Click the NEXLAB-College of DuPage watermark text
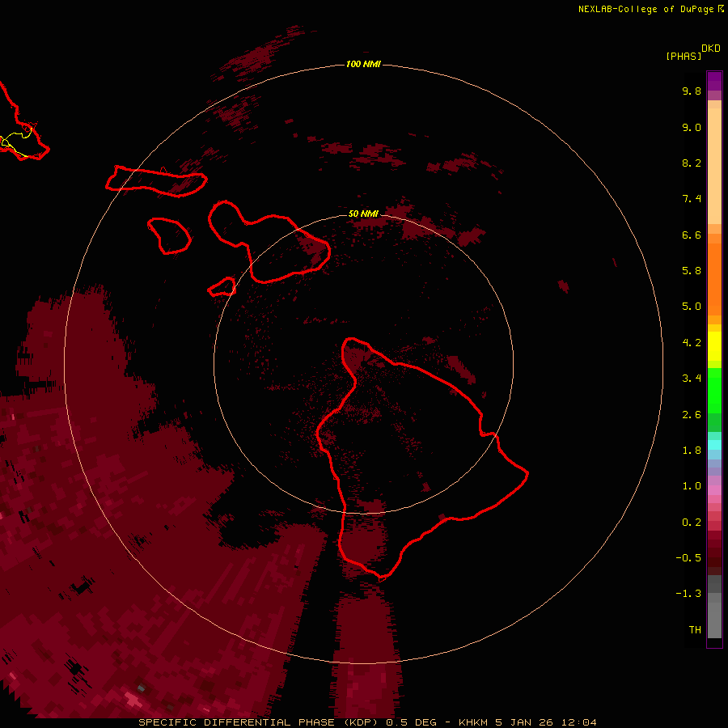The height and width of the screenshot is (728, 728). pos(650,9)
